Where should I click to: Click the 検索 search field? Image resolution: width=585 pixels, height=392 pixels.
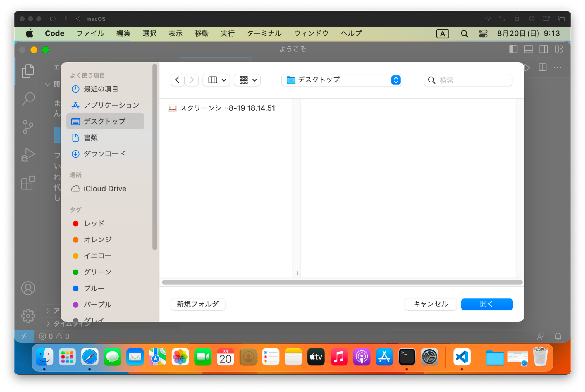468,80
